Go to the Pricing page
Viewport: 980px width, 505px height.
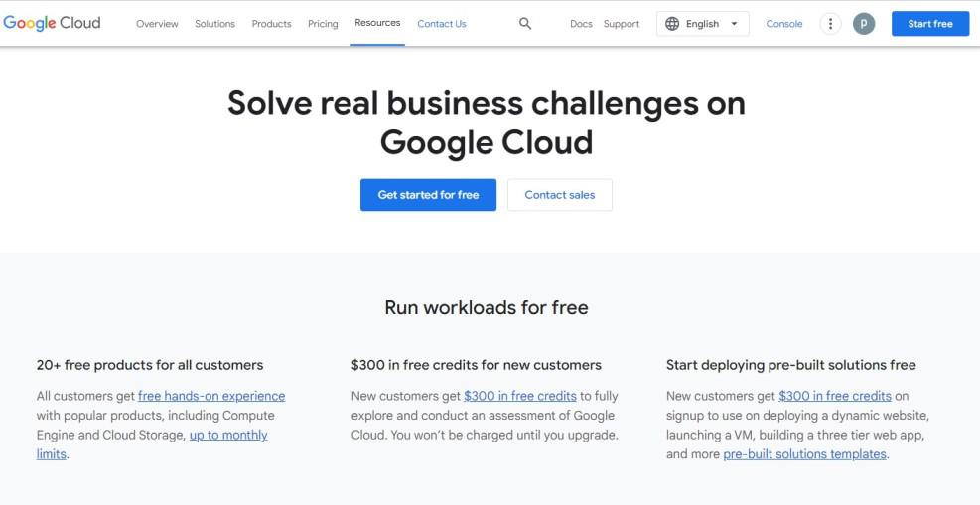(323, 24)
